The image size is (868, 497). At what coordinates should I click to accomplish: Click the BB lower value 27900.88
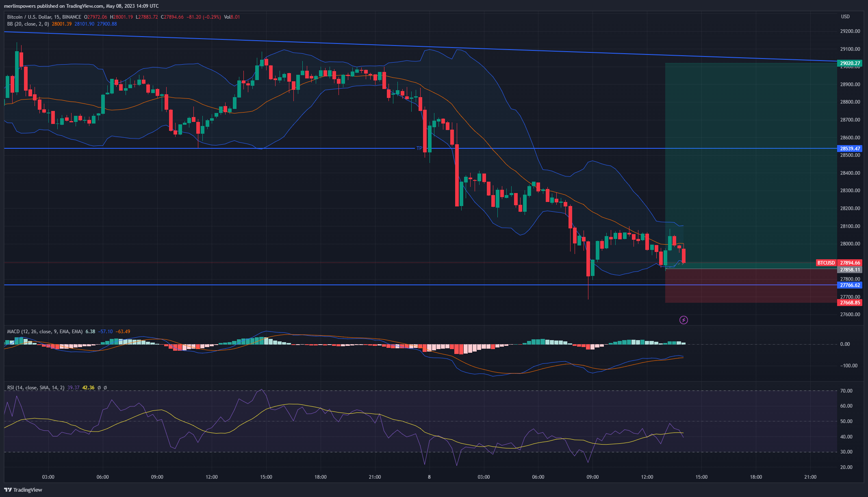(x=107, y=24)
